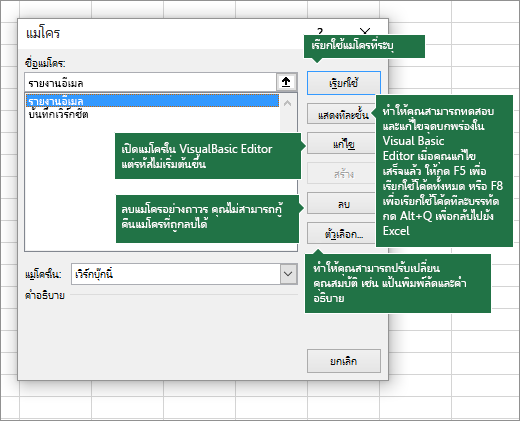Click the macro list scroll up arrow
The height and width of the screenshot is (421, 520).
288,103
